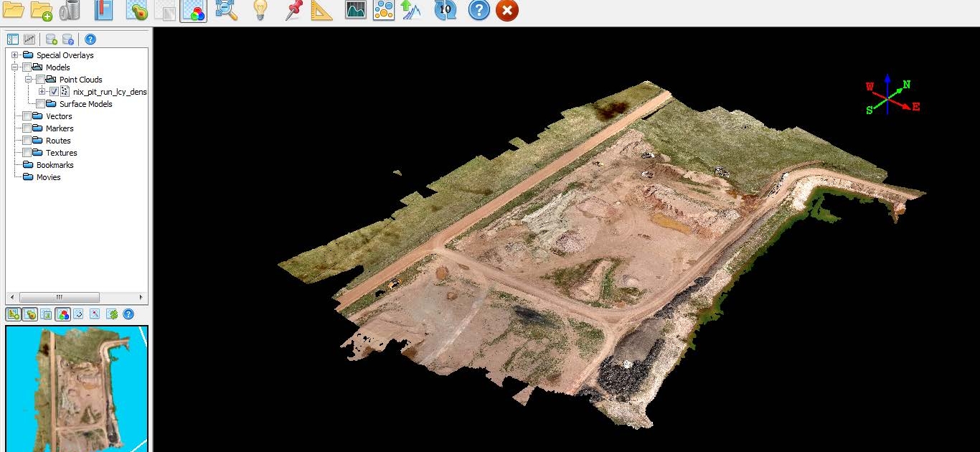Select the red pushpin marker tool

click(293, 10)
